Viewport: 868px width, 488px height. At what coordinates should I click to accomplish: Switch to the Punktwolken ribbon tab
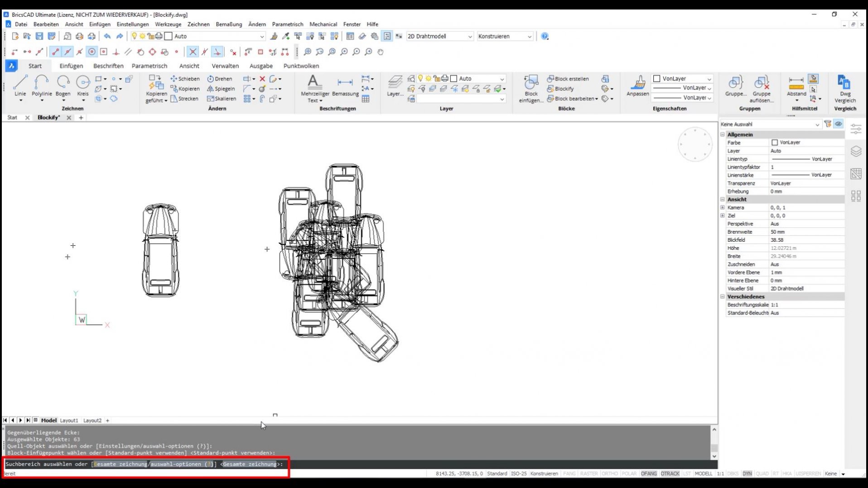point(301,66)
